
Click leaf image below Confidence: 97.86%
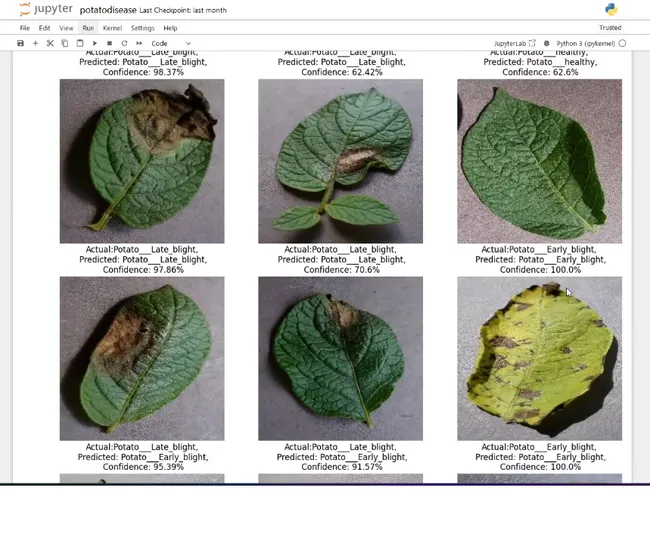click(142, 358)
